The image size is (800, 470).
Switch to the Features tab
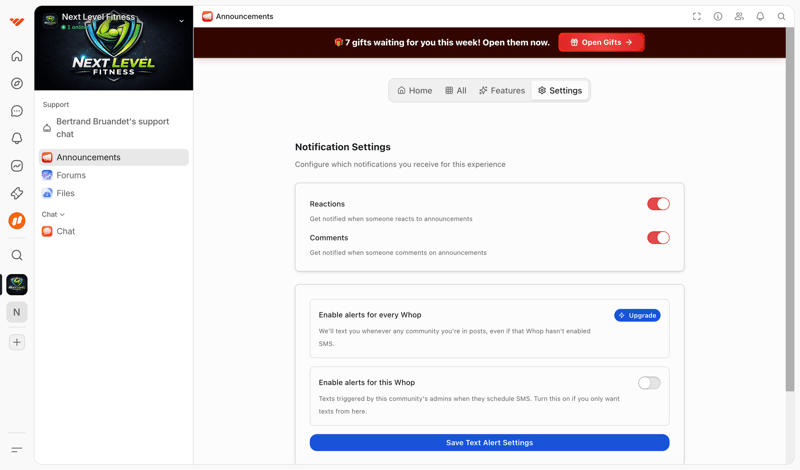pos(502,91)
